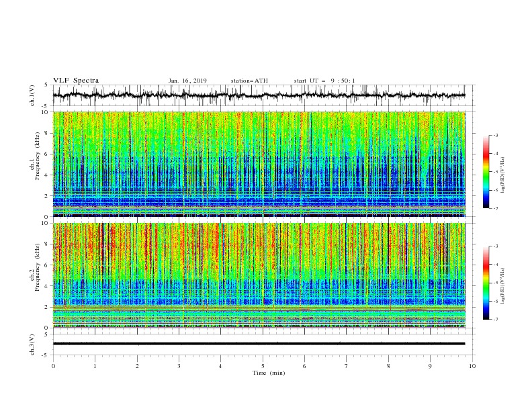The width and height of the screenshot is (532, 411).
Task: Click time-axis tick label "6"
Action: [x=304, y=366]
